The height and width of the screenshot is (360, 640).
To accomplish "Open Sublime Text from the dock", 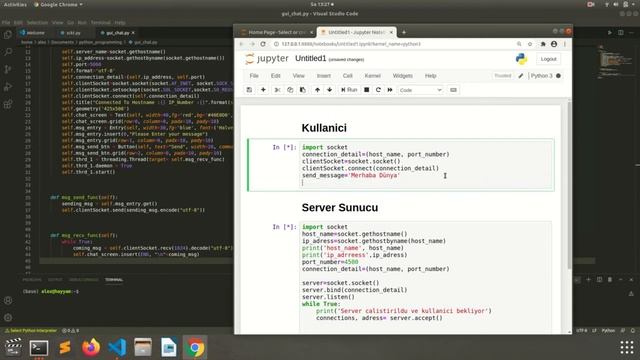I will point(65,348).
